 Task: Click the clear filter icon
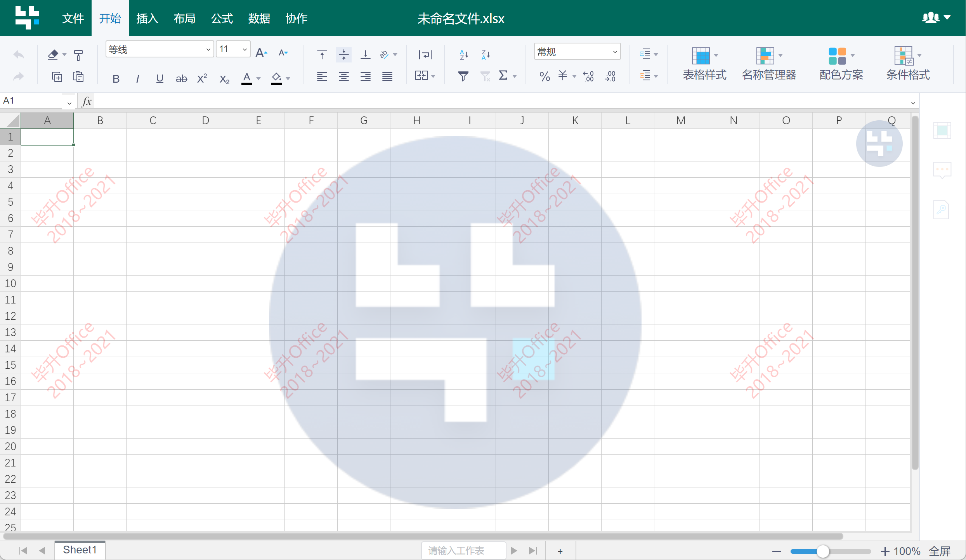pos(485,76)
